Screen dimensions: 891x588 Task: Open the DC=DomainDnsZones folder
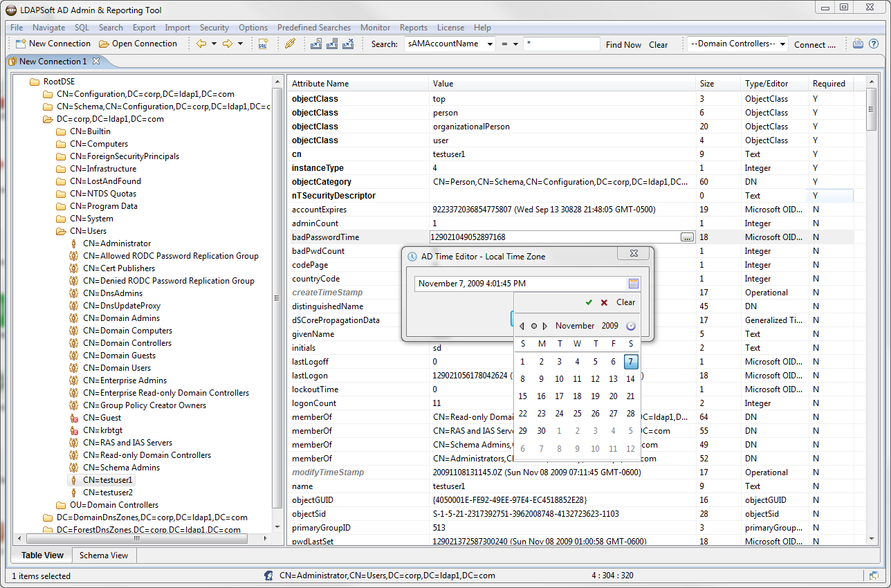coord(48,517)
